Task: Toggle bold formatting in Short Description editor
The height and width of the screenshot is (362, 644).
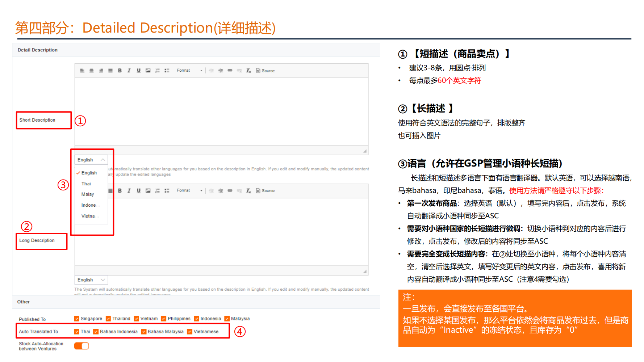Action: click(x=120, y=70)
